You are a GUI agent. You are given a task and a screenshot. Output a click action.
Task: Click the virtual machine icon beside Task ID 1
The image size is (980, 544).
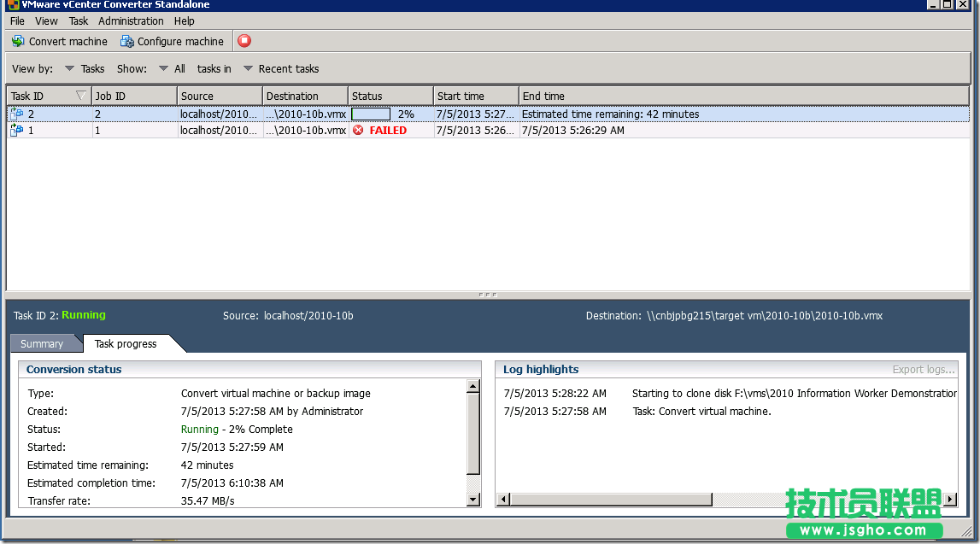coord(16,130)
